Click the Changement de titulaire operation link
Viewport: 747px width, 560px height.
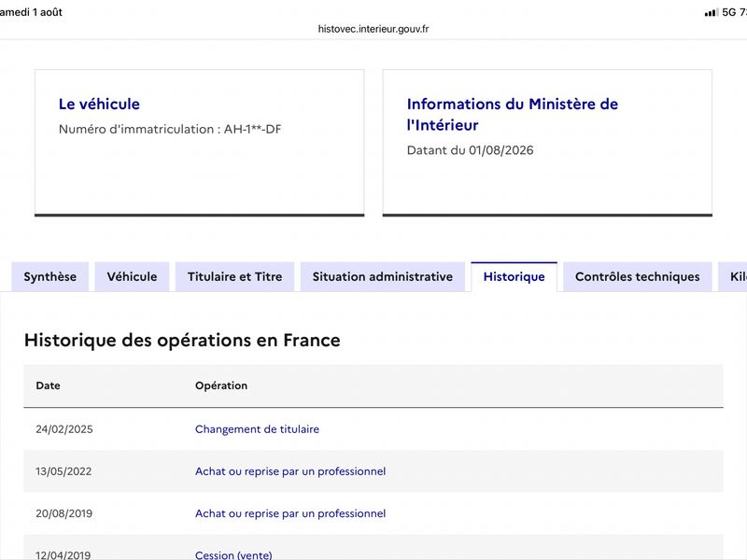[x=258, y=429]
